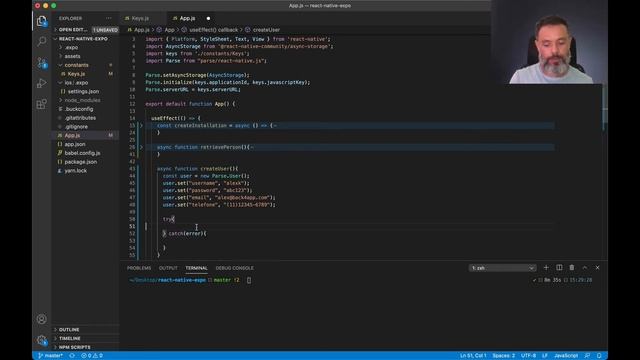Image resolution: width=640 pixels, height=360 pixels.
Task: Open the feedback icon in status bar
Action: [x=587, y=356]
